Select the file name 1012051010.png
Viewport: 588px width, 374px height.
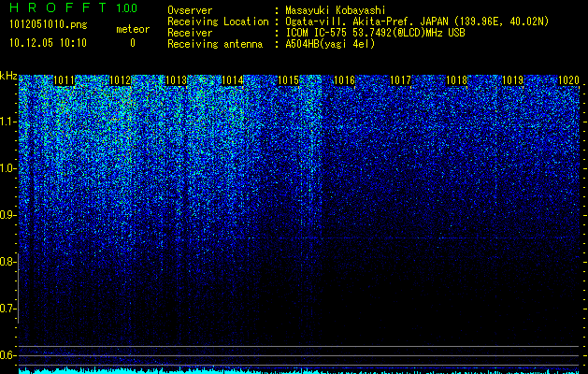coord(49,24)
